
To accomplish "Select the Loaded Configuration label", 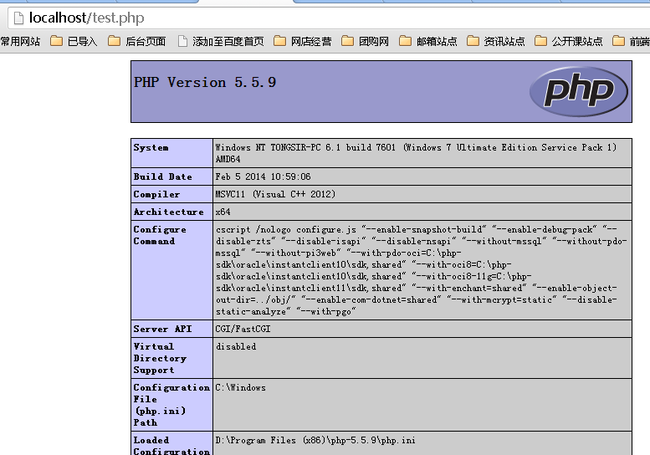I will pos(172,445).
